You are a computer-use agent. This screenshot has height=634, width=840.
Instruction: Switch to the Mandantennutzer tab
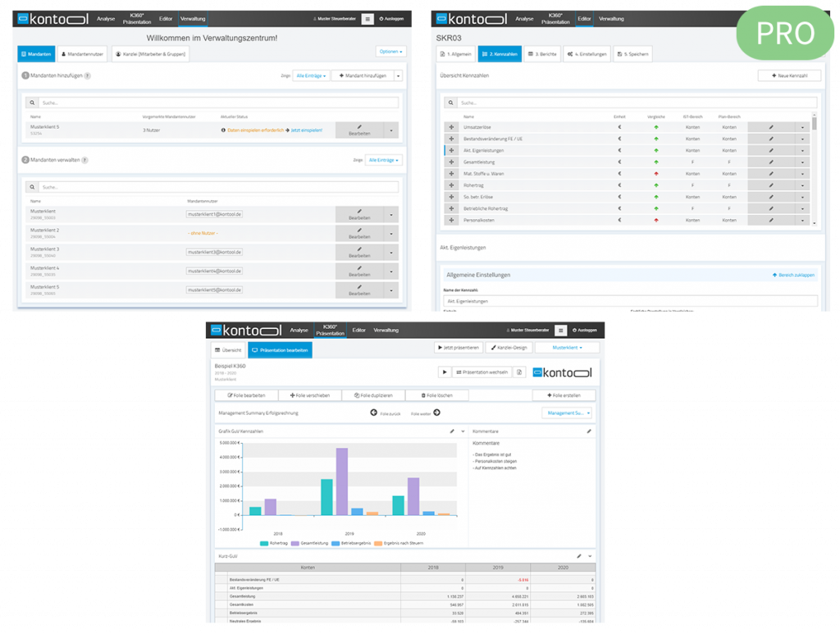coord(83,54)
